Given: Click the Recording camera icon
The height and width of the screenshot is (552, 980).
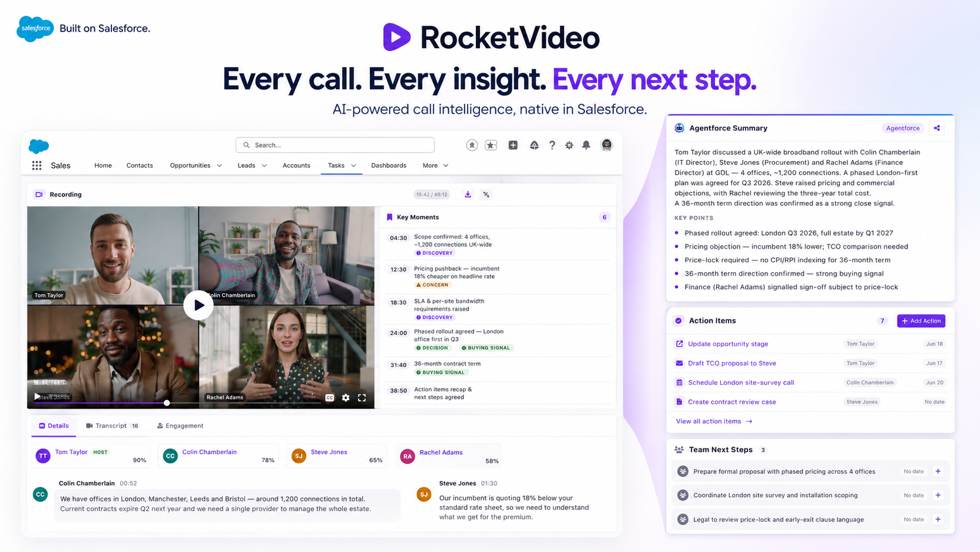Looking at the screenshot, I should point(39,194).
